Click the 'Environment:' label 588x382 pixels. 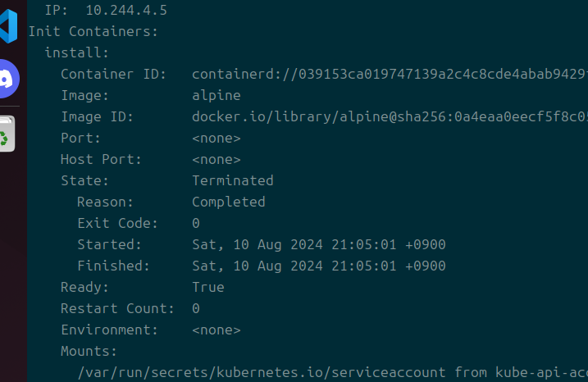pyautogui.click(x=109, y=330)
